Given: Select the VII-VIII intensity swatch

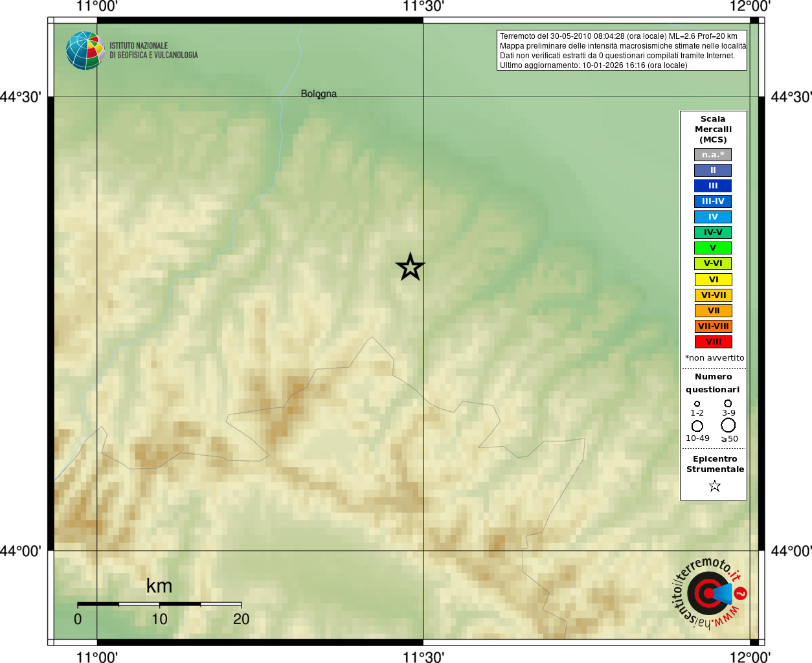Looking at the screenshot, I should pyautogui.click(x=713, y=326).
